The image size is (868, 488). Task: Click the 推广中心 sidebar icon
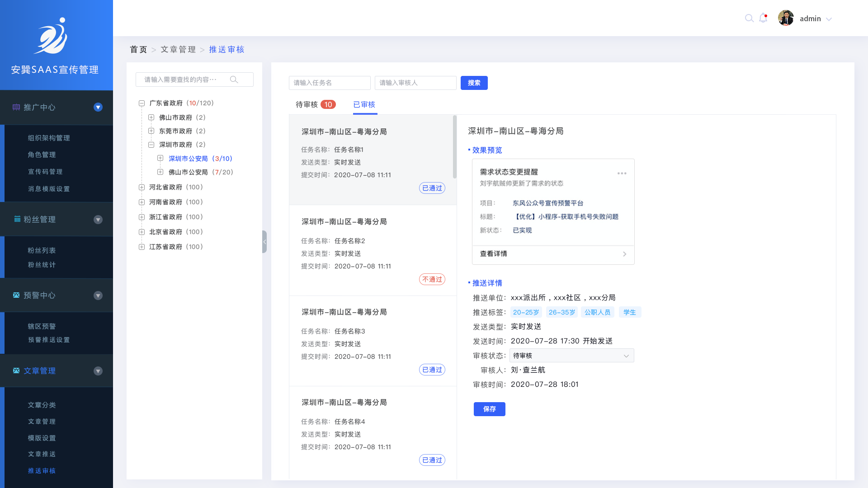point(16,107)
